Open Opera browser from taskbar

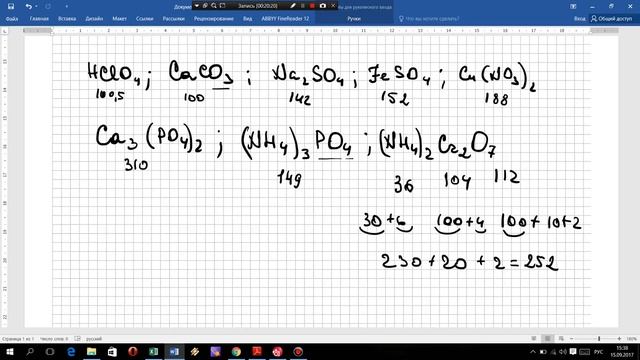click(133, 351)
